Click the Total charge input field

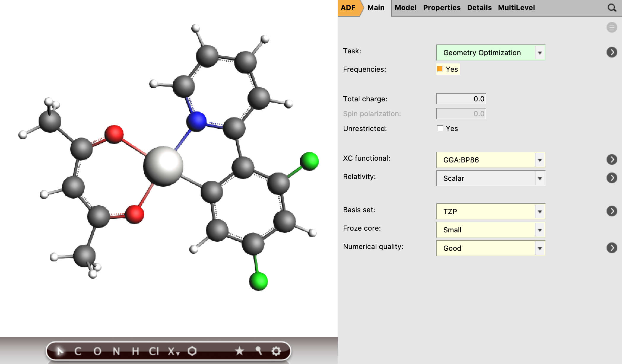(x=461, y=99)
